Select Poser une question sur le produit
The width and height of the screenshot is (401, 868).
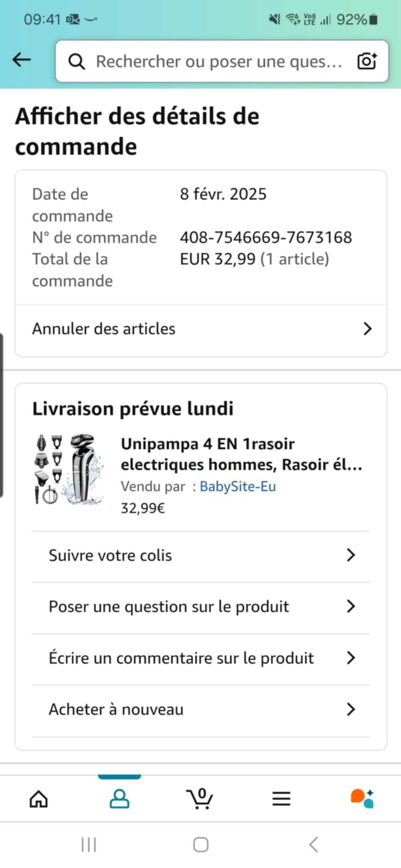[x=169, y=606]
